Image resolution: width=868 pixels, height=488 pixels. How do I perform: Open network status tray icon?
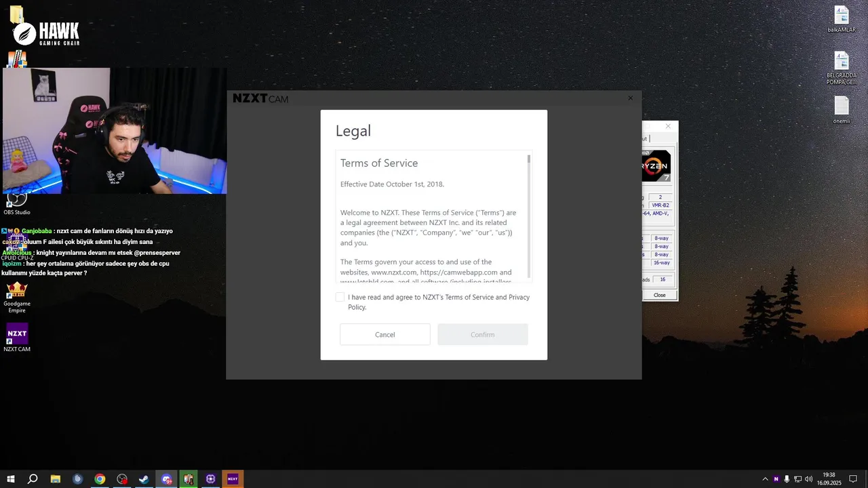[x=797, y=479]
